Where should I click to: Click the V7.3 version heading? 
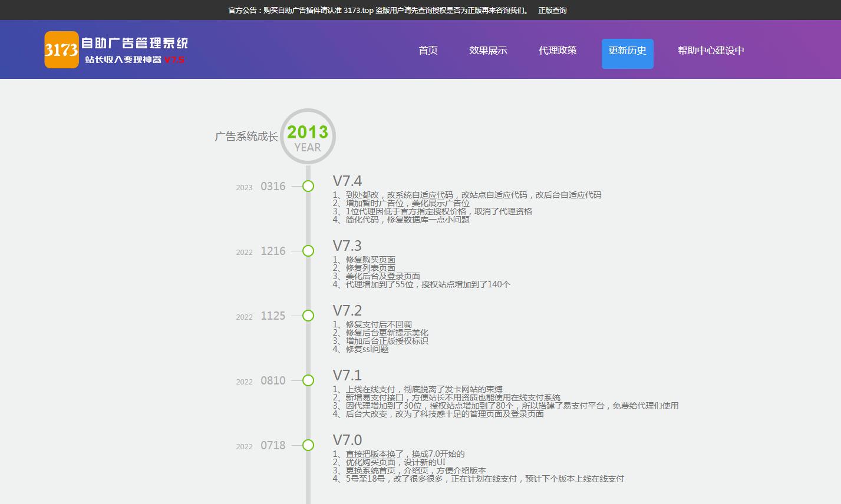pyautogui.click(x=347, y=246)
